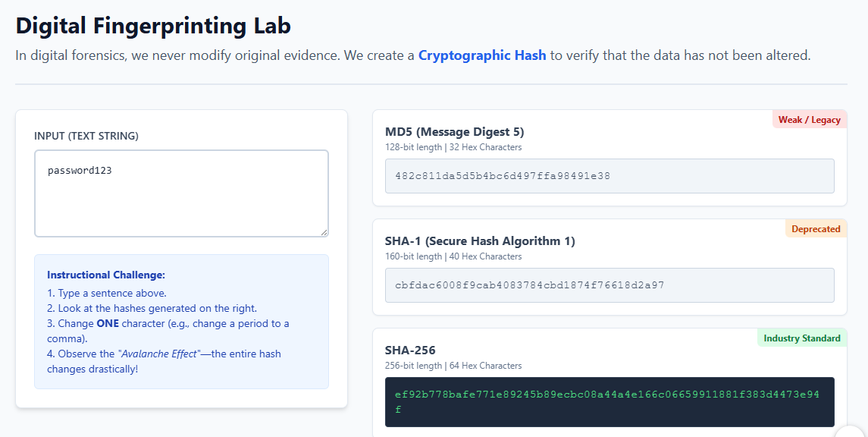Image resolution: width=868 pixels, height=437 pixels.
Task: Click the MD5 hash output field
Action: click(x=609, y=176)
